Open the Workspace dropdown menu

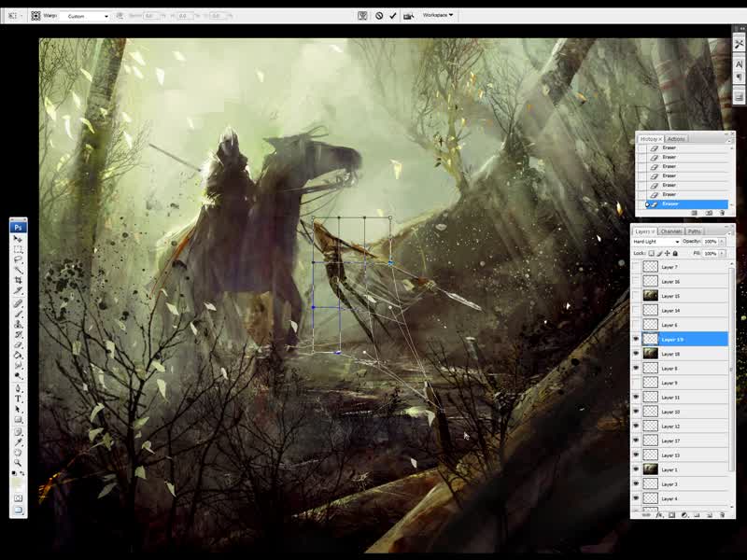click(438, 15)
